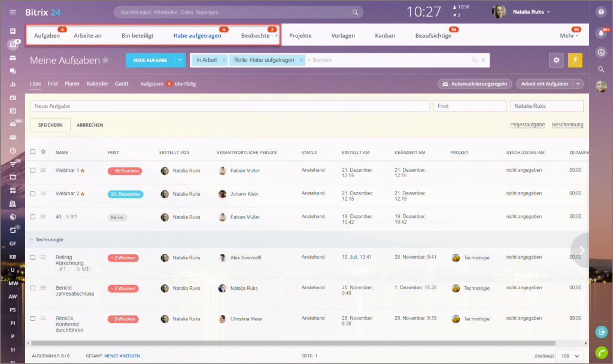
Task: Click the Projektaufgabe link
Action: click(527, 125)
